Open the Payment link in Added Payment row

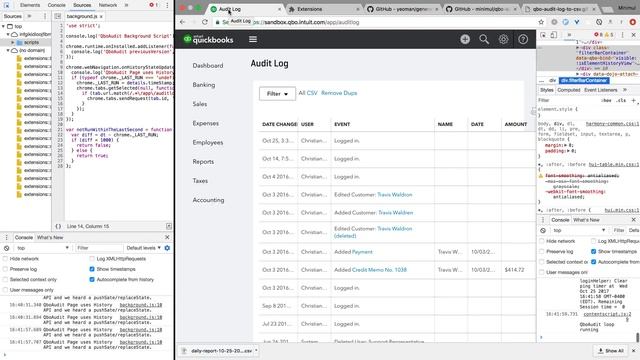click(x=362, y=252)
